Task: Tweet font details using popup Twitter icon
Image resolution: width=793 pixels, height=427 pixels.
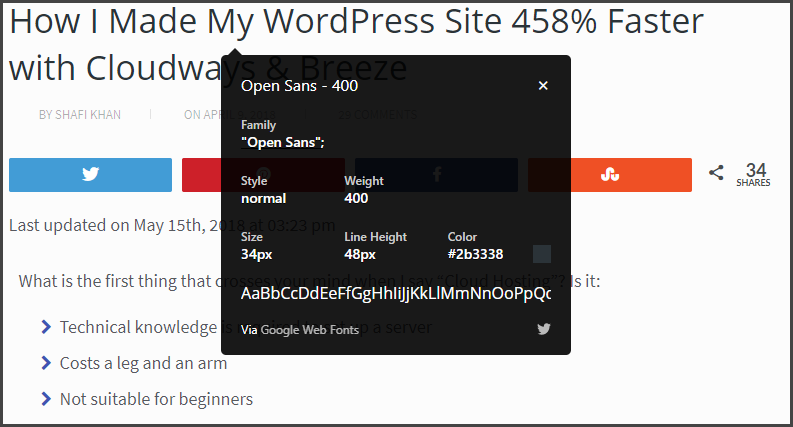Action: 544,329
